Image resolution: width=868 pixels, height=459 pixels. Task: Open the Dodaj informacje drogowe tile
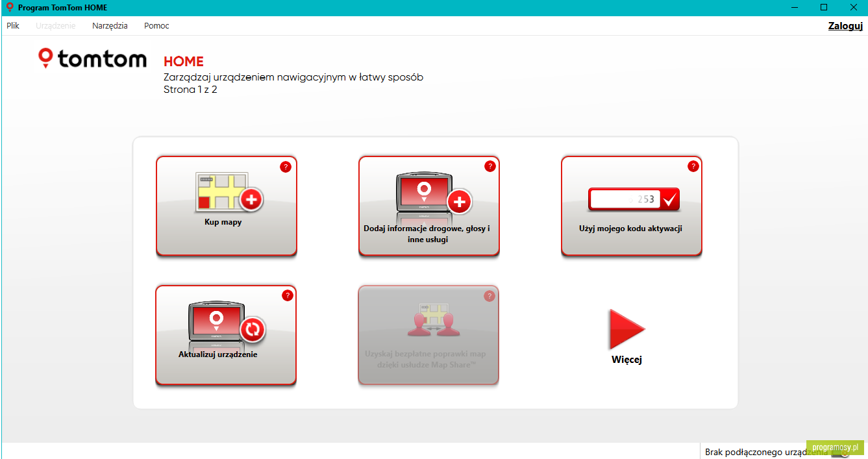click(x=429, y=206)
